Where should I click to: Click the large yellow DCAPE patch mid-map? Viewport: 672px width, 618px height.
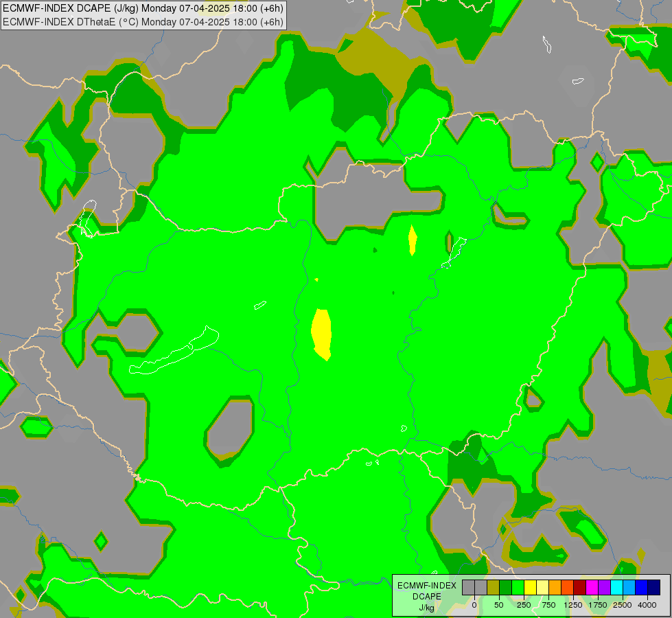point(322,334)
